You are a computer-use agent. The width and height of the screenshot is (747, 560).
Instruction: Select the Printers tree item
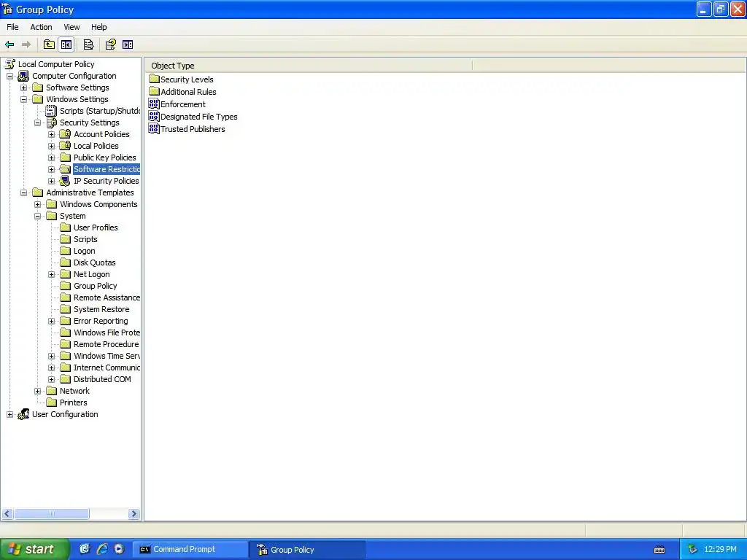[74, 402]
